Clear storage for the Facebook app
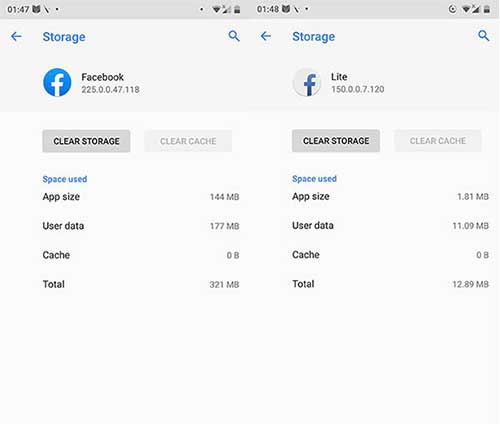This screenshot has height=424, width=500. click(86, 141)
